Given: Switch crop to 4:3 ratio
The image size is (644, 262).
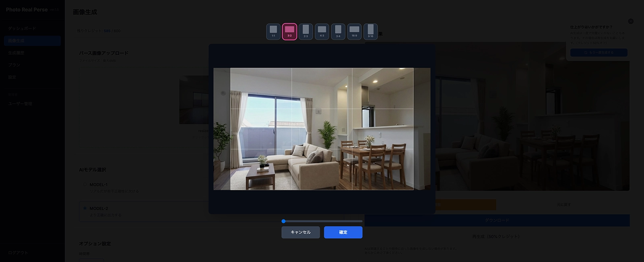Looking at the screenshot, I should pos(322,31).
